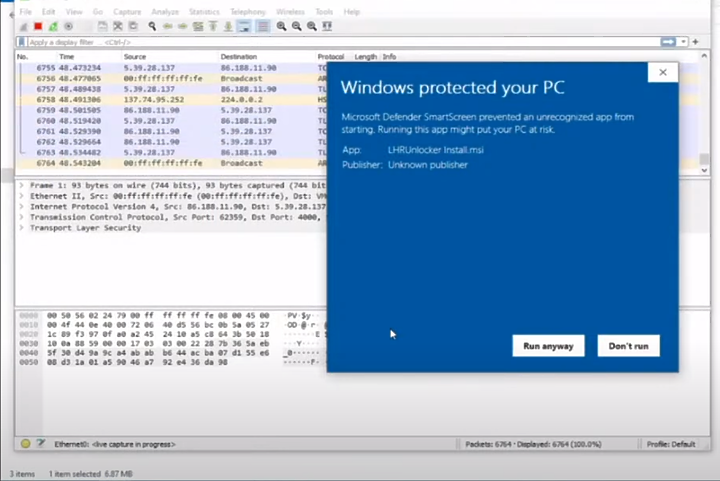Click the Zoom in toolbar icon

click(281, 26)
